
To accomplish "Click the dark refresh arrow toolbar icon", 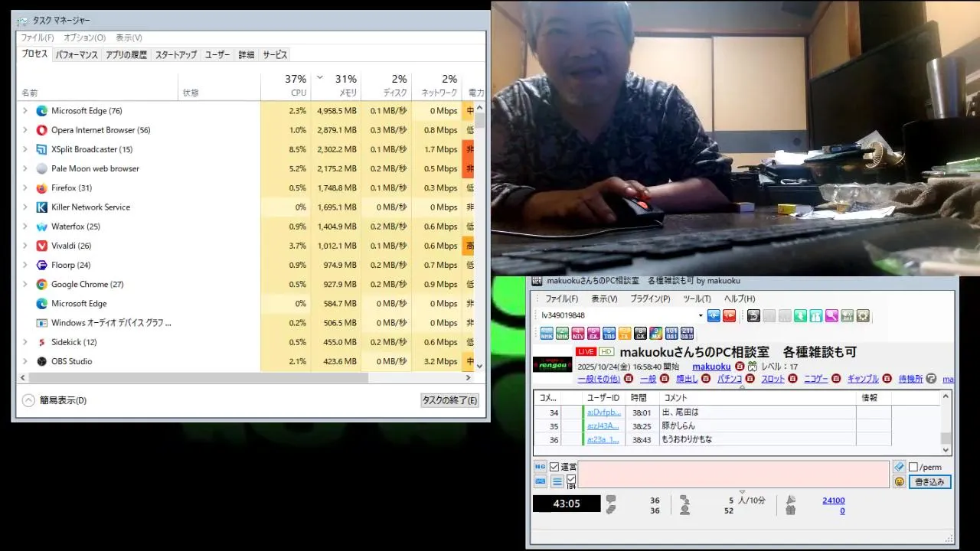I will click(x=753, y=315).
